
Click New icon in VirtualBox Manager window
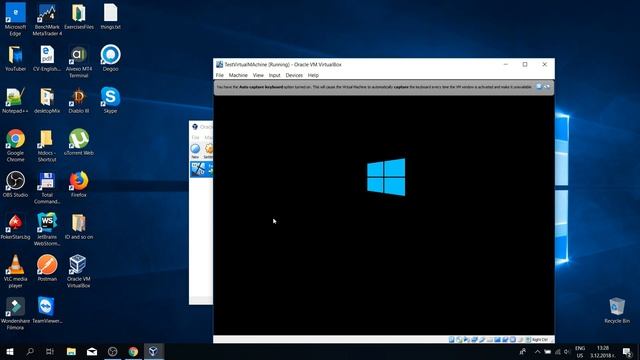coord(196,151)
